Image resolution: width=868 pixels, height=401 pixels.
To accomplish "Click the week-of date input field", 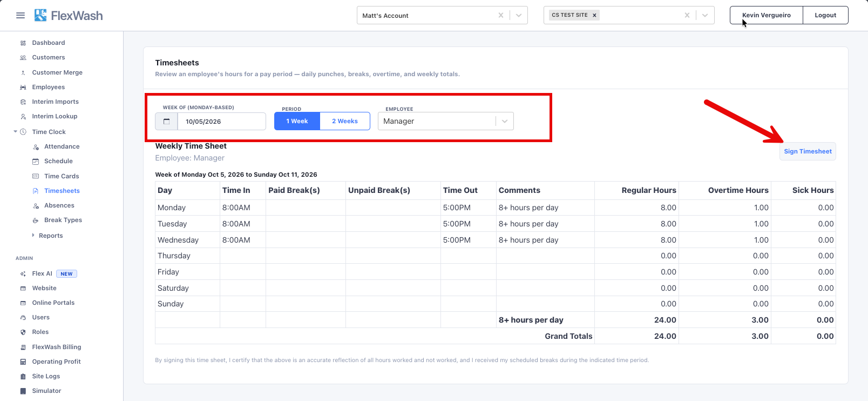I will pyautogui.click(x=221, y=121).
